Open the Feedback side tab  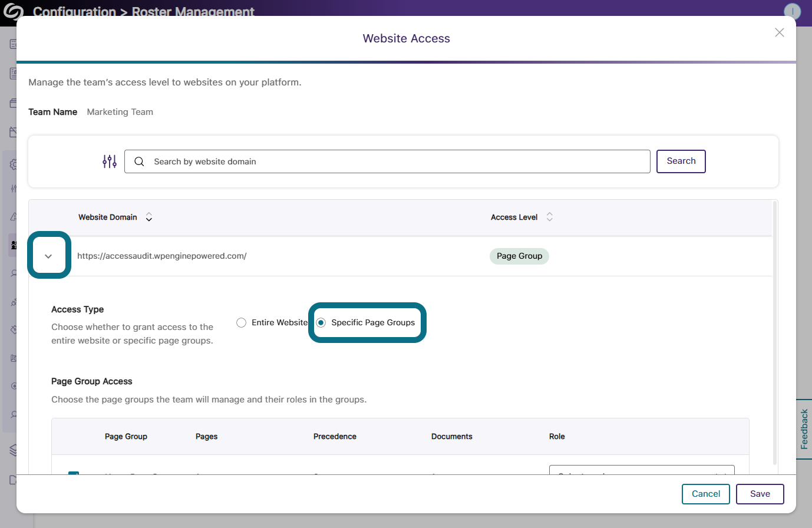[804, 429]
